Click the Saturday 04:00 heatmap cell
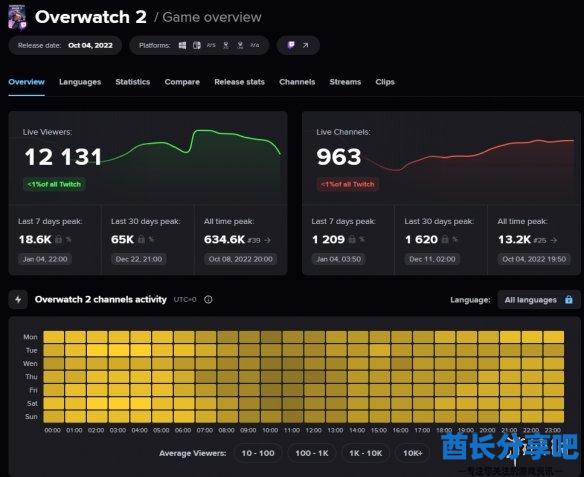The image size is (584, 477). coord(140,403)
